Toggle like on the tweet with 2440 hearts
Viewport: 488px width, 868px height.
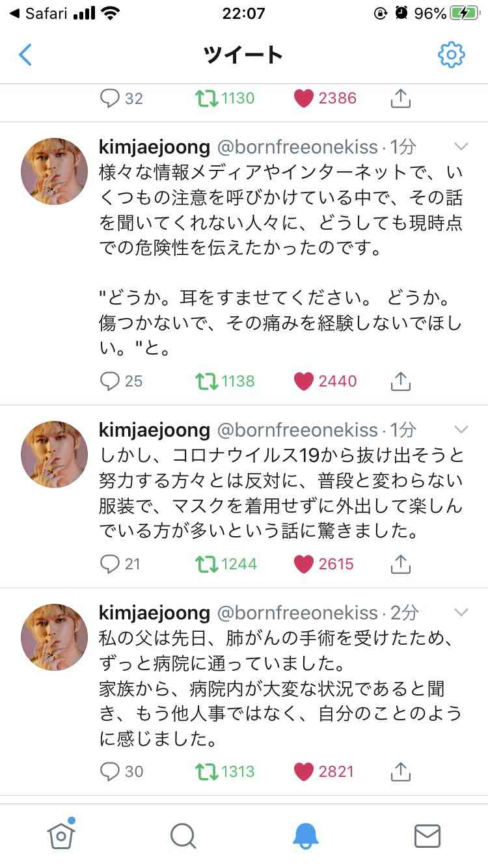304,381
